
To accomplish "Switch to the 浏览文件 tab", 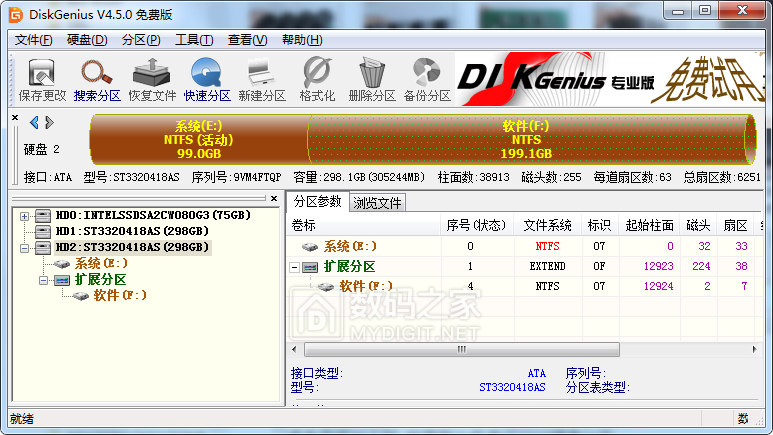I will point(377,203).
